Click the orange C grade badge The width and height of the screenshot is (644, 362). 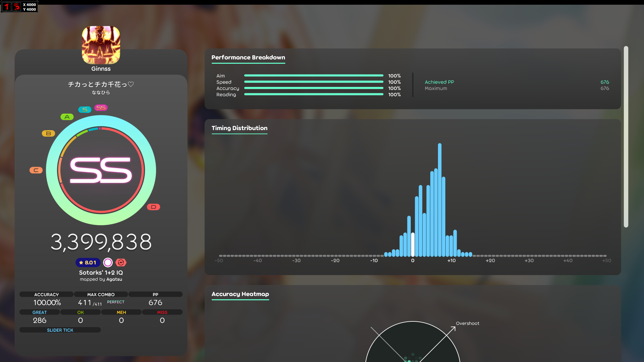(36, 170)
